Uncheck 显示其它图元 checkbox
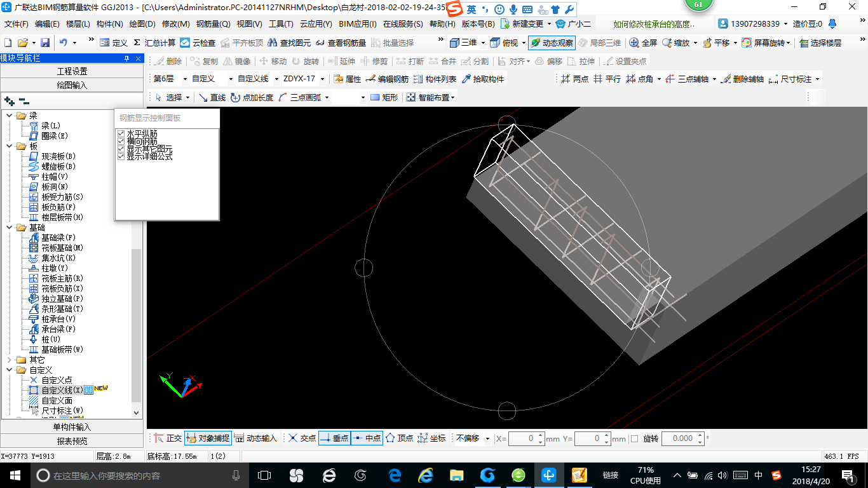Image resolution: width=868 pixels, height=488 pixels. (x=121, y=149)
